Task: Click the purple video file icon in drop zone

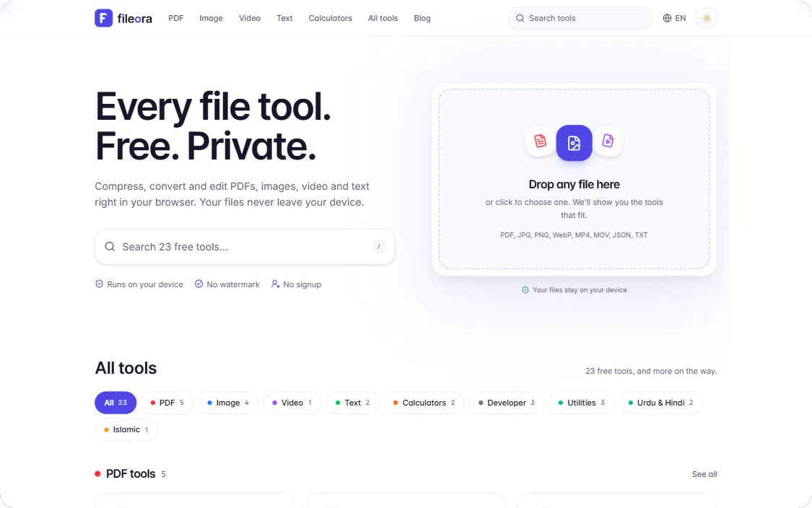Action: pyautogui.click(x=608, y=140)
